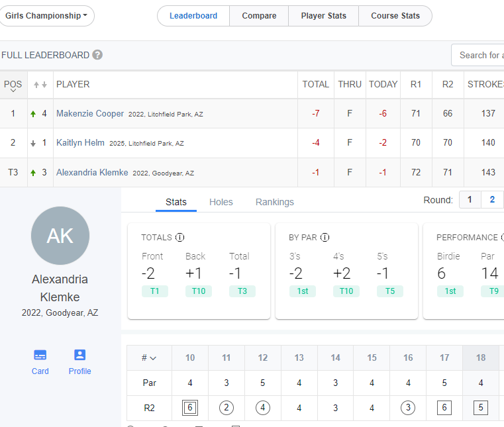Switch to Round 2
504x427 pixels.
492,199
